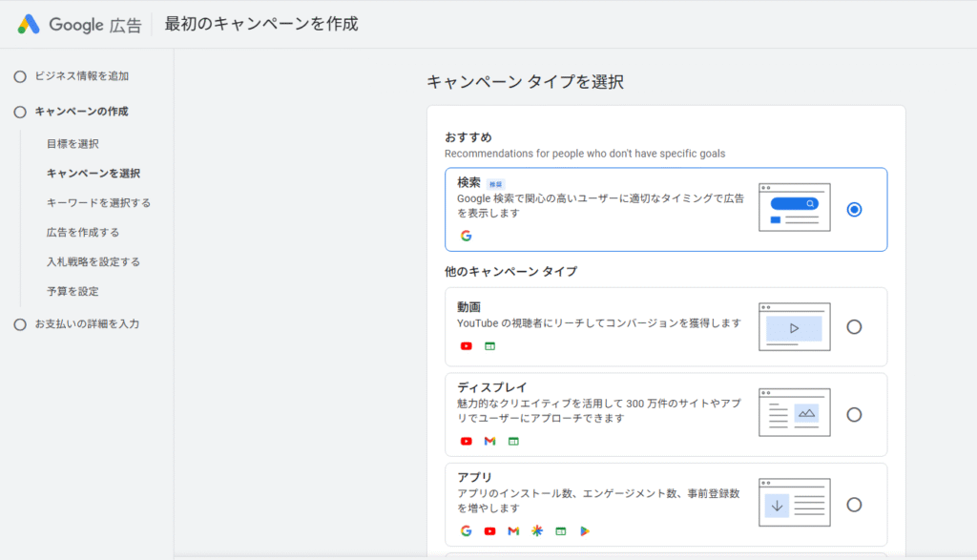Click the Google Discover icon on the アプリ card

coord(536,530)
